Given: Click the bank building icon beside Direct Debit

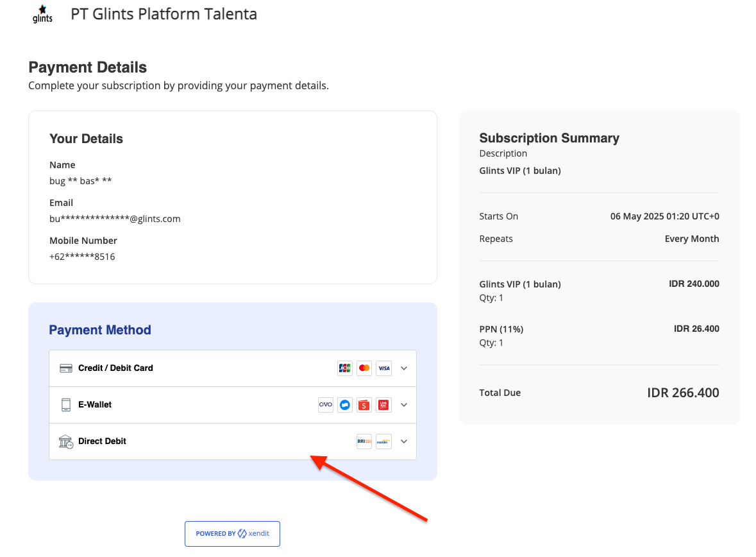Looking at the screenshot, I should pyautogui.click(x=65, y=441).
